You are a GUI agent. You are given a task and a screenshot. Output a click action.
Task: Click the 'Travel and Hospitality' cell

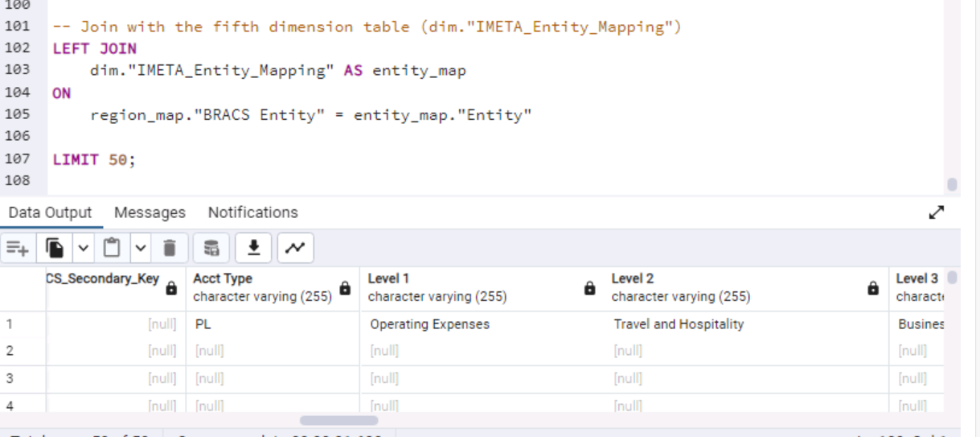[679, 324]
